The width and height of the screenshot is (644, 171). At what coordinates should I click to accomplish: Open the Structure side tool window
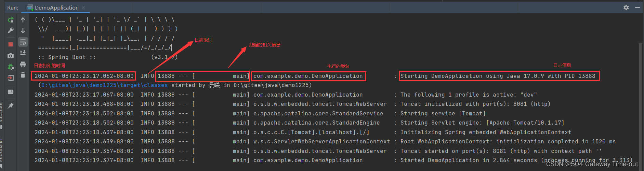pos(1,115)
